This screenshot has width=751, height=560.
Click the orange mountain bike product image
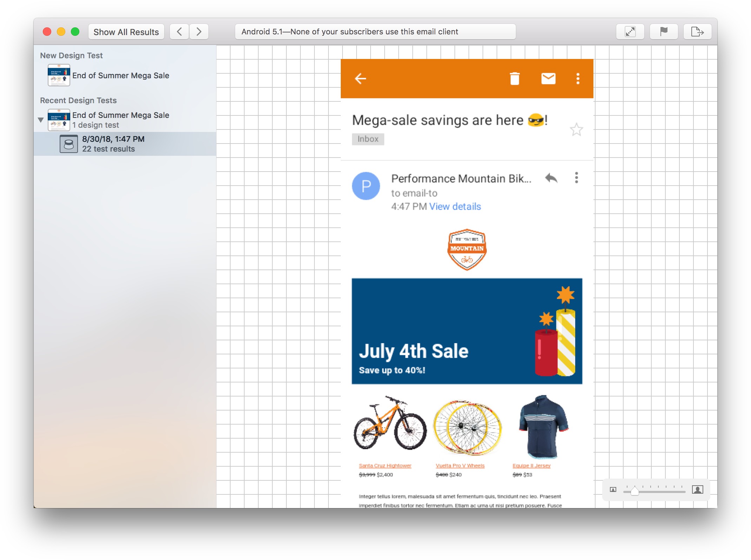[x=390, y=423]
